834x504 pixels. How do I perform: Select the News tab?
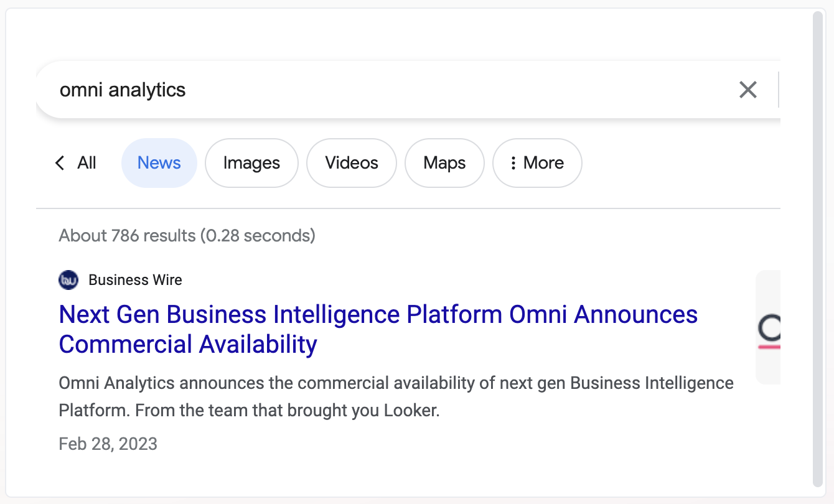159,163
